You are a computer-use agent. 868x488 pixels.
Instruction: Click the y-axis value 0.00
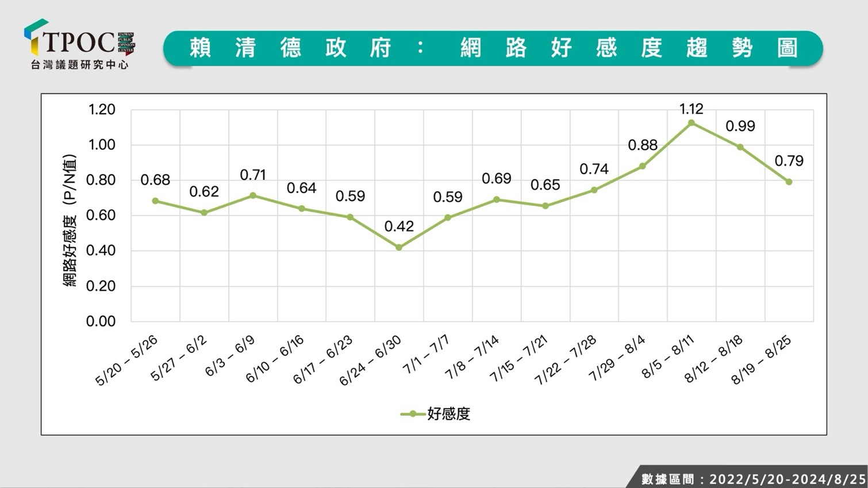pyautogui.click(x=101, y=321)
